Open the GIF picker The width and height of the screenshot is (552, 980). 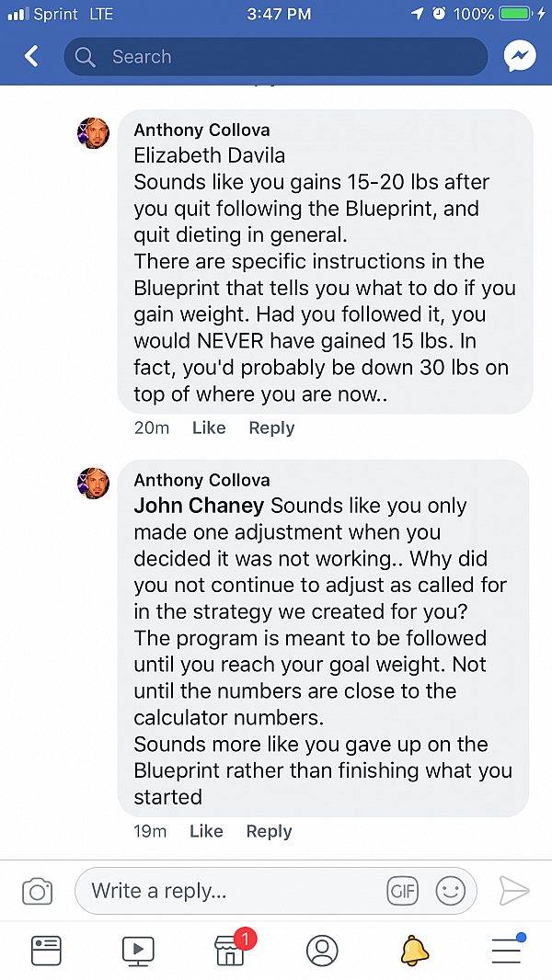point(403,891)
